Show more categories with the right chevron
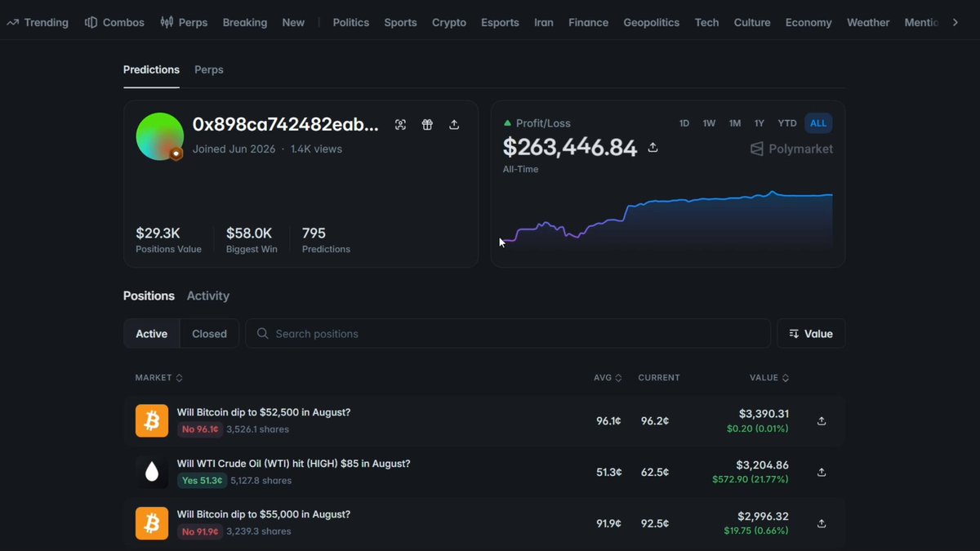Viewport: 980px width, 551px height. click(x=955, y=22)
